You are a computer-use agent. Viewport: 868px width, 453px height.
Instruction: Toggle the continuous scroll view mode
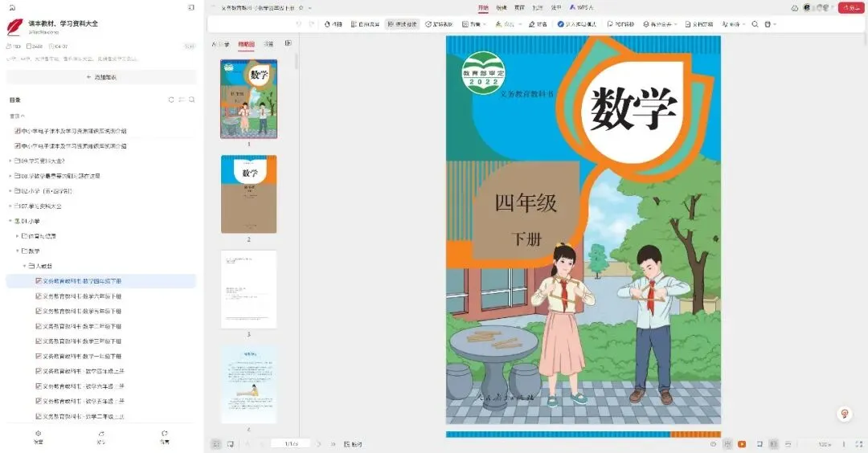pyautogui.click(x=788, y=444)
